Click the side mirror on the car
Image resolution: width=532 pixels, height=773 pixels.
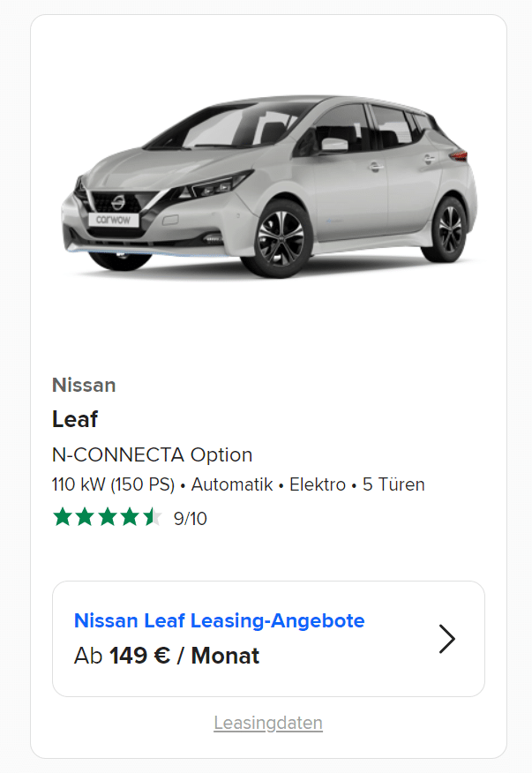334,144
